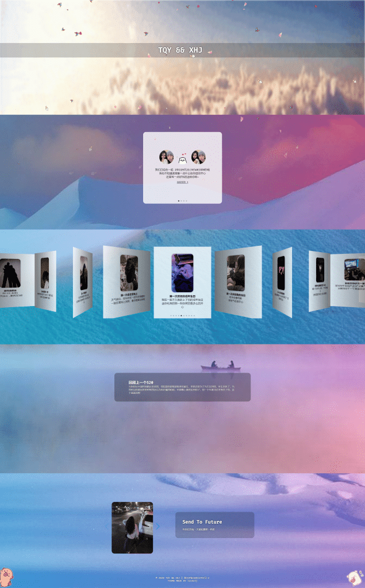365x588 pixels.
Task: Open the night street photo thumbnail
Action: [x=132, y=527]
